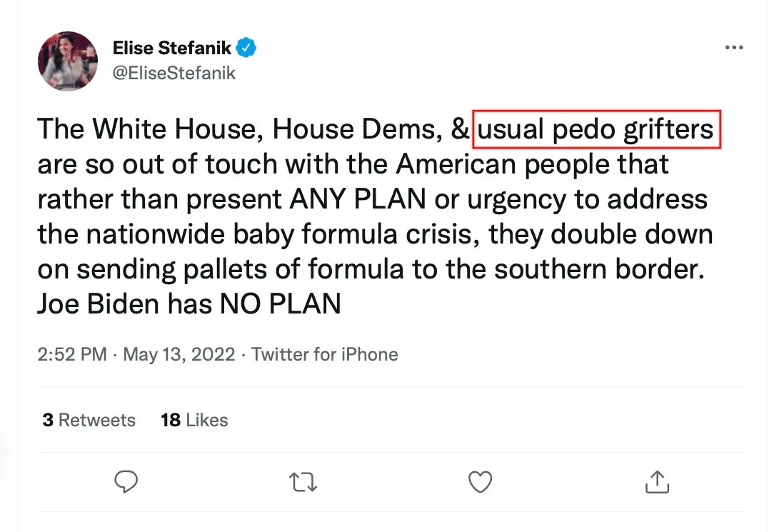Open Elise Stefanik's profile picture
This screenshot has width=784, height=532.
pyautogui.click(x=68, y=61)
